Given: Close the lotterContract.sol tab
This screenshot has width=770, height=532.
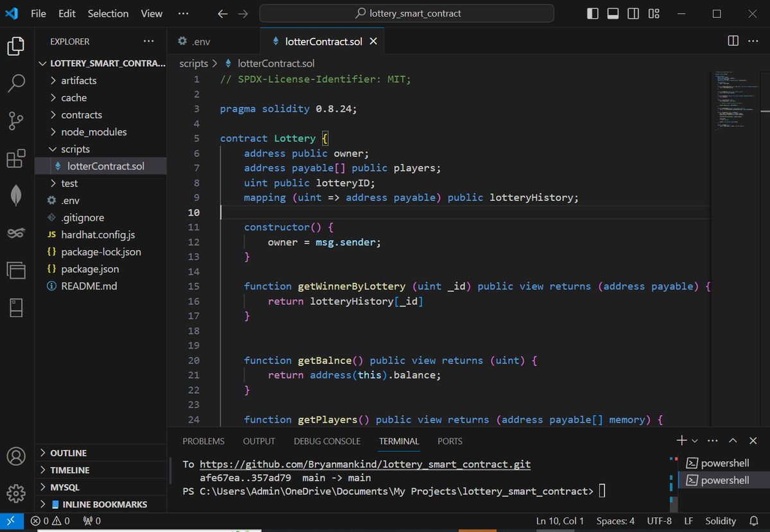Looking at the screenshot, I should (373, 41).
